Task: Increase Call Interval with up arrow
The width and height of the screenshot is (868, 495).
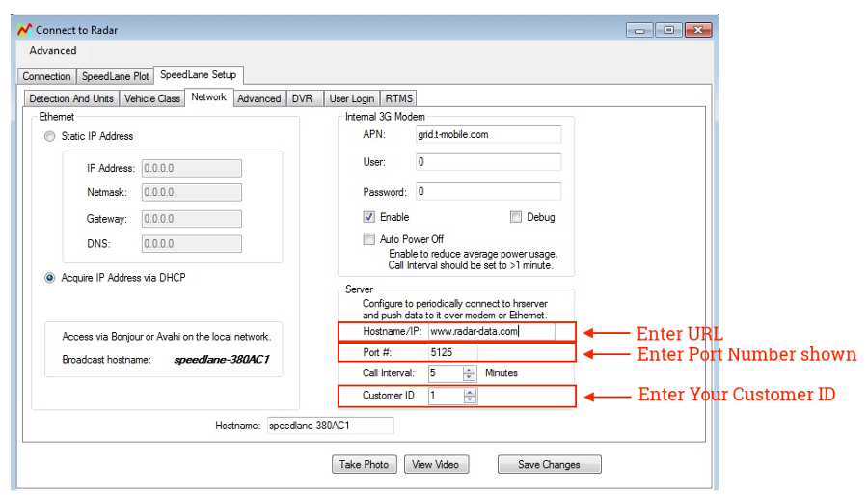Action: [x=470, y=369]
